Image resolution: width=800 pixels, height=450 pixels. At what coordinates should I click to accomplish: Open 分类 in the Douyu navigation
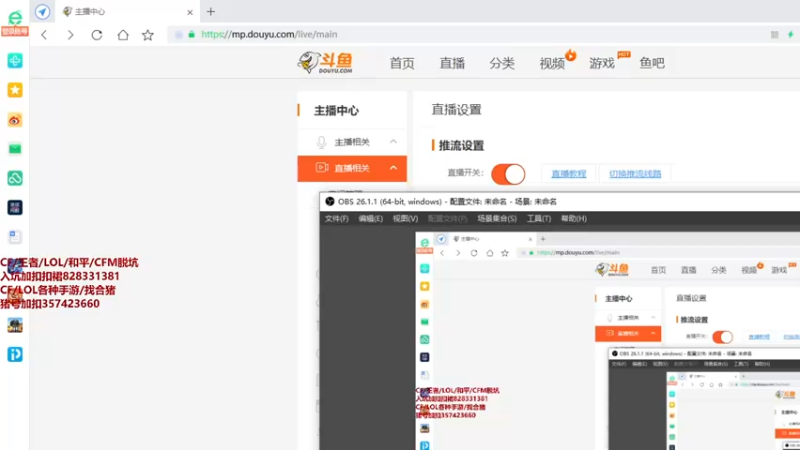pyautogui.click(x=502, y=63)
